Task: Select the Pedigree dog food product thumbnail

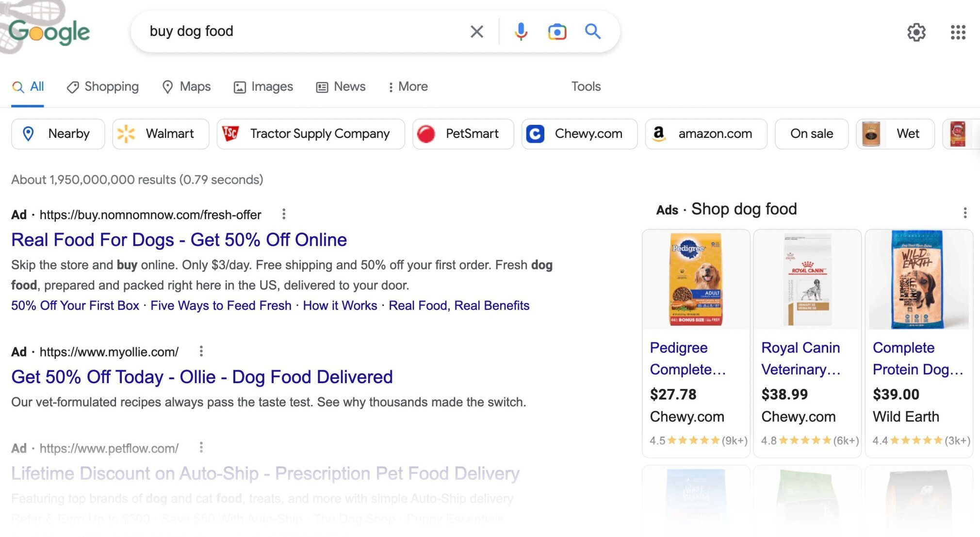Action: click(696, 280)
